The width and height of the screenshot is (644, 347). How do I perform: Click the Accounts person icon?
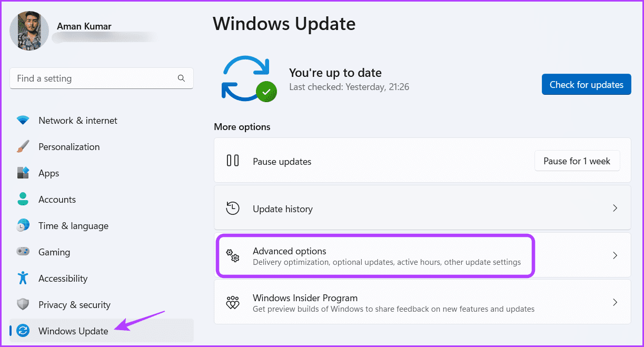point(23,200)
